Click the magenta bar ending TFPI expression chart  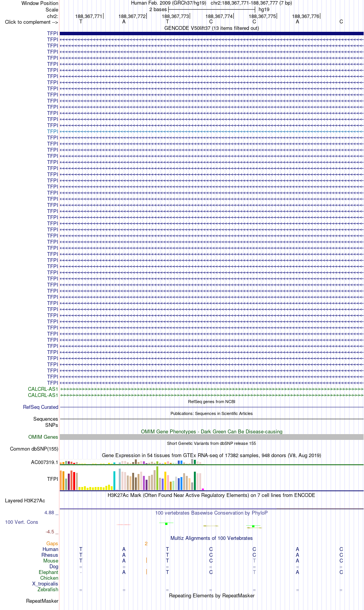click(203, 489)
